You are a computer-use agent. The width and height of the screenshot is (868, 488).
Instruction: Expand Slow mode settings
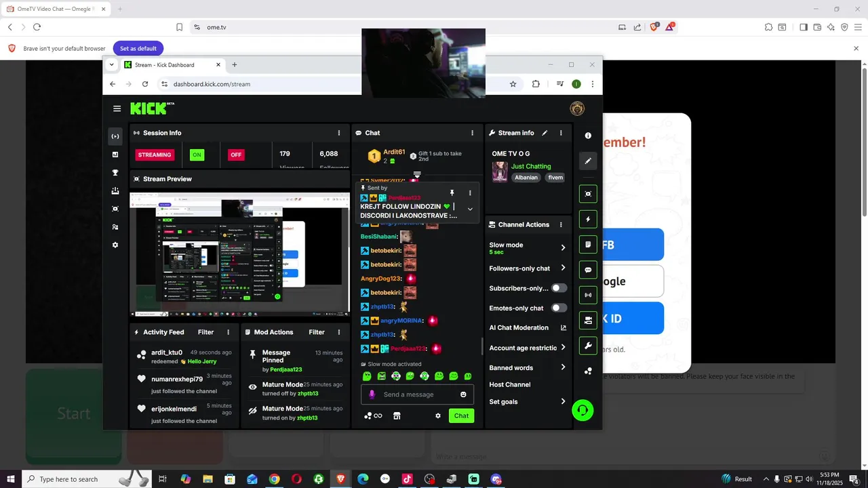(x=563, y=248)
